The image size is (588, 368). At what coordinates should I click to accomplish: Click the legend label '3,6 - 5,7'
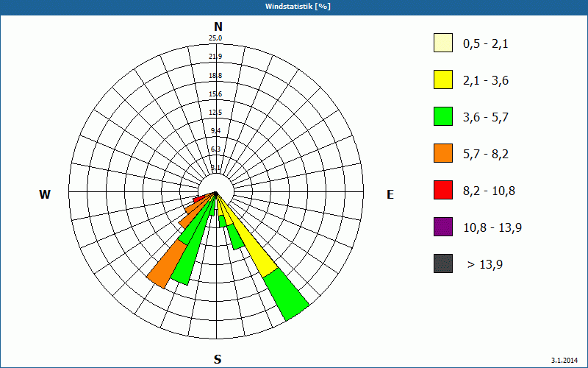486,118
